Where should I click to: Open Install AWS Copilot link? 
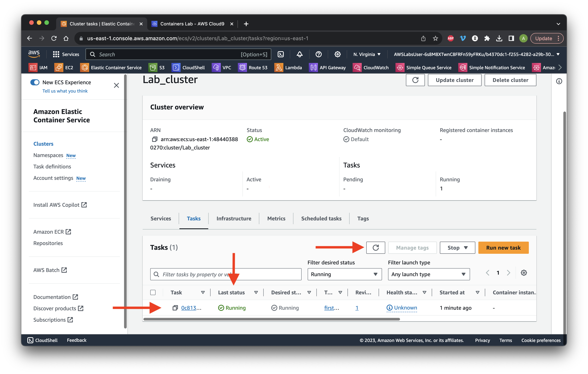point(60,205)
